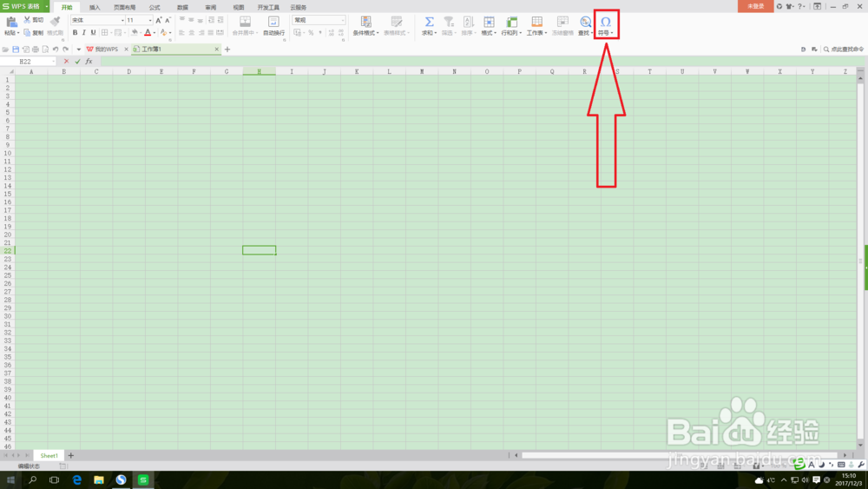Add a new document tab with plus
This screenshot has width=868, height=489.
click(x=227, y=50)
